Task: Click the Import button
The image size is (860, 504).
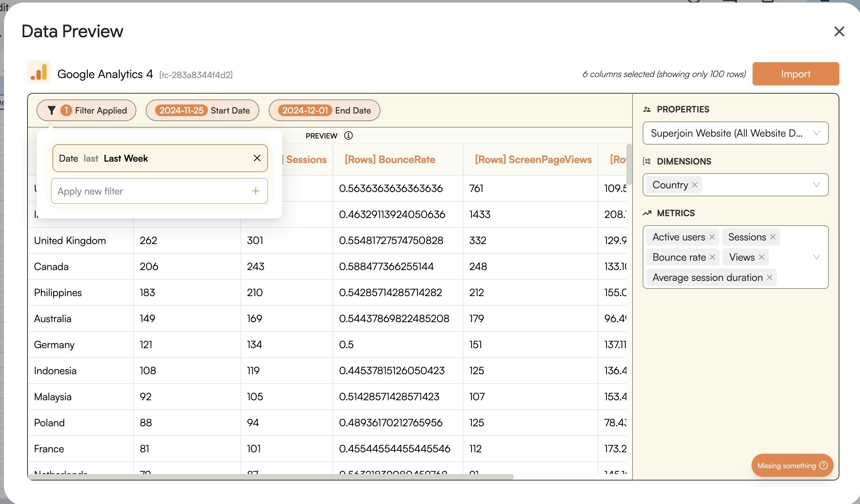Action: click(796, 74)
